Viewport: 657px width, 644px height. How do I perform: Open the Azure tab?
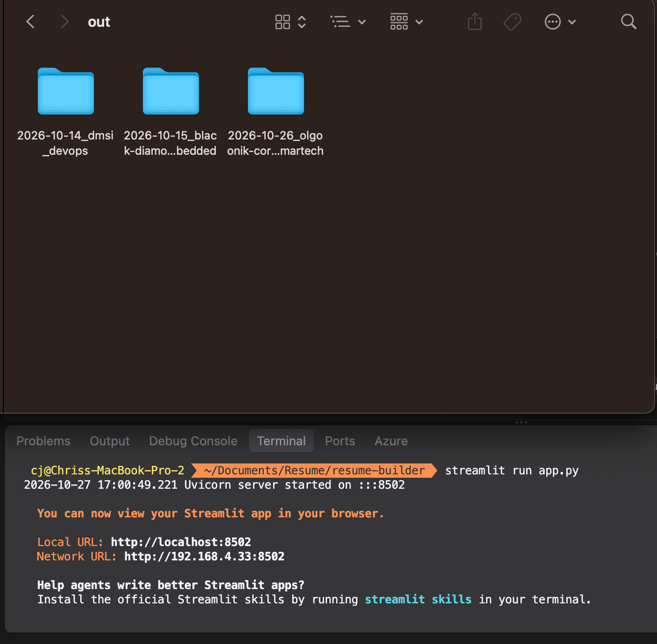(391, 441)
